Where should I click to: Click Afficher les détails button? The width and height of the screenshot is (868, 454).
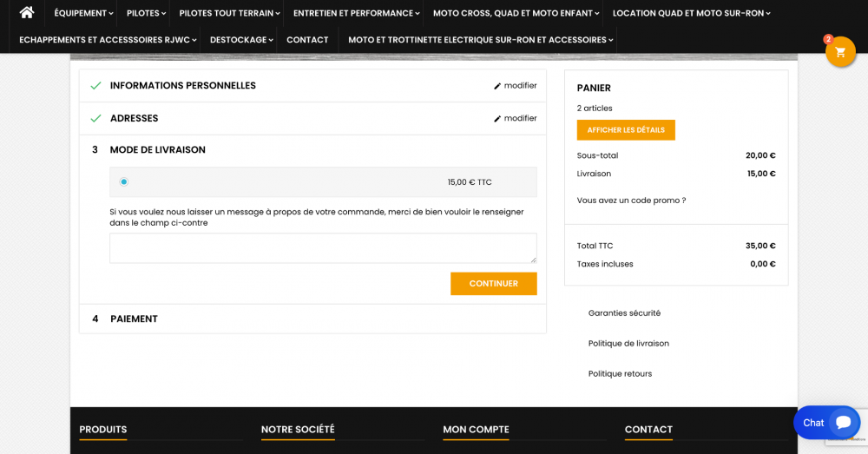coord(626,130)
